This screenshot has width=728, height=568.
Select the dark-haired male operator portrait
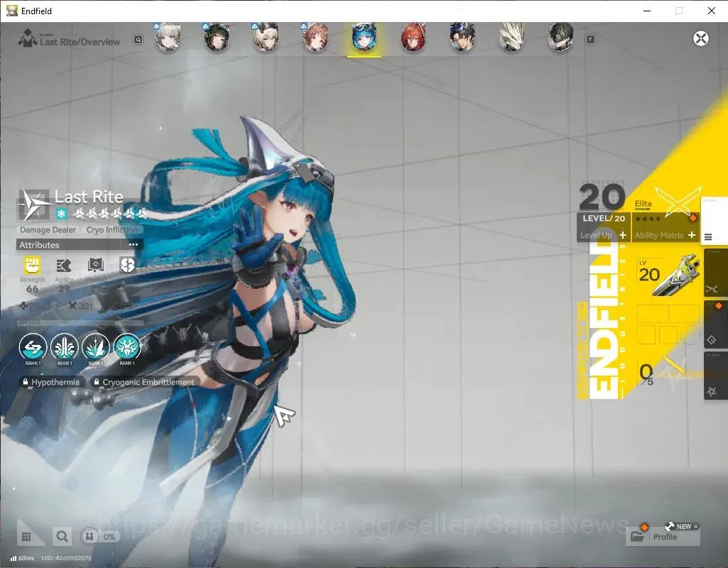(462, 37)
